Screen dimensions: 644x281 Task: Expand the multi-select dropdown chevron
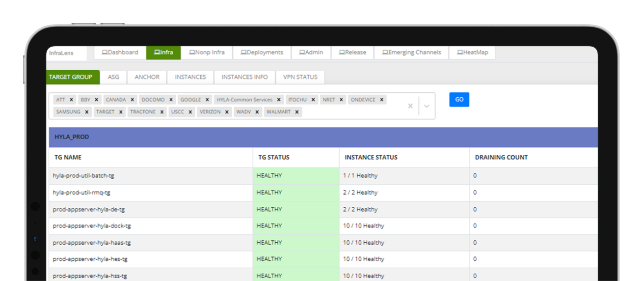pyautogui.click(x=427, y=106)
